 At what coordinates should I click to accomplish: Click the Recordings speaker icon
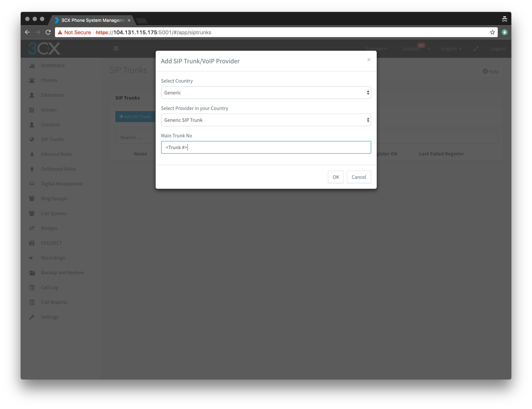pyautogui.click(x=31, y=258)
